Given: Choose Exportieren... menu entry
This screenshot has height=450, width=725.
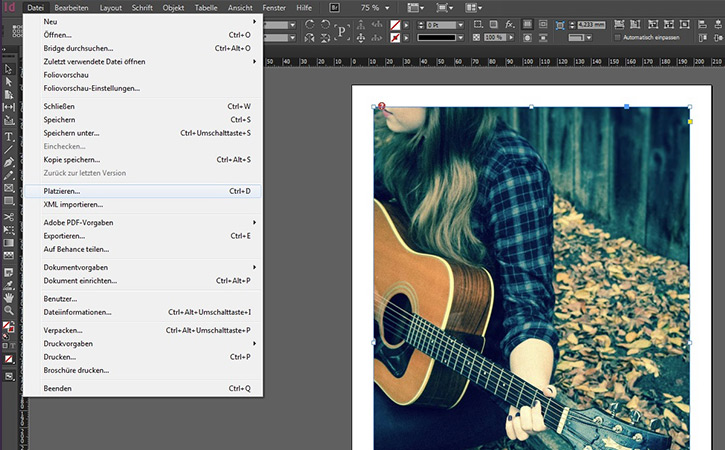Looking at the screenshot, I should (x=143, y=236).
